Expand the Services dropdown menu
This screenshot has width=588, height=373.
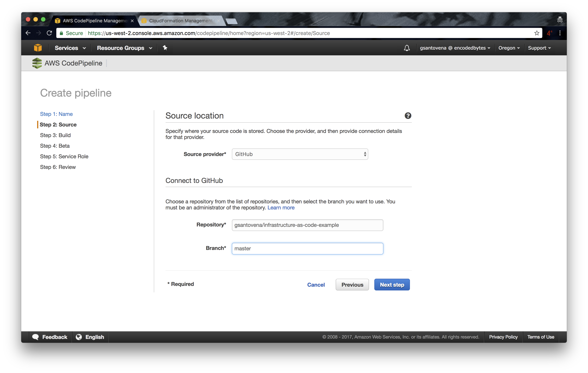point(70,48)
